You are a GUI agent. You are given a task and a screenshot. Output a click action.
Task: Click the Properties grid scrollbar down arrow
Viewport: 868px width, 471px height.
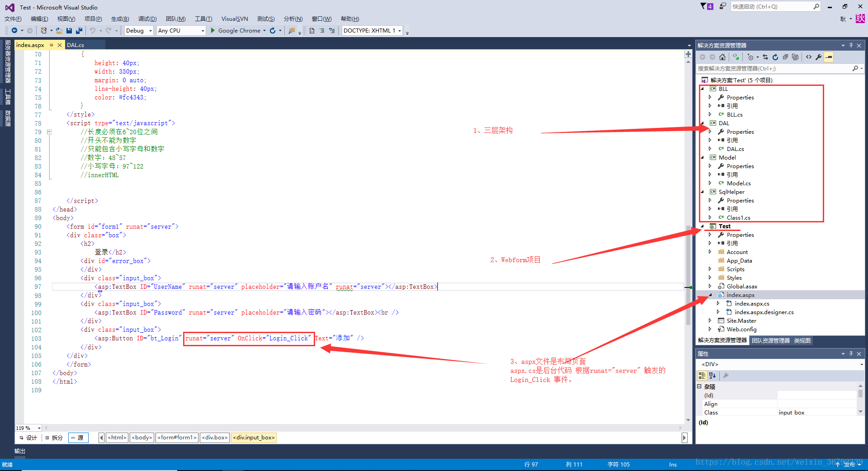[860, 411]
